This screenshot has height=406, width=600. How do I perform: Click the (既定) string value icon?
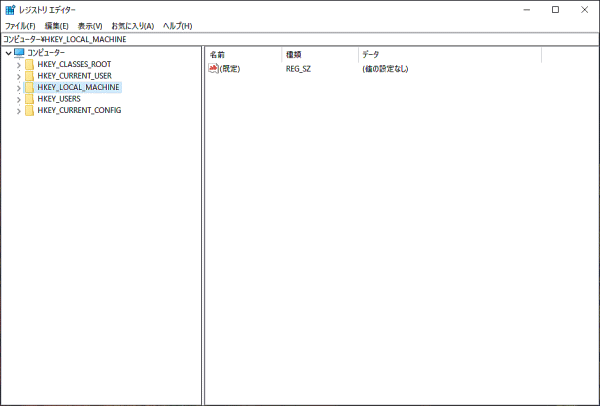(x=213, y=68)
